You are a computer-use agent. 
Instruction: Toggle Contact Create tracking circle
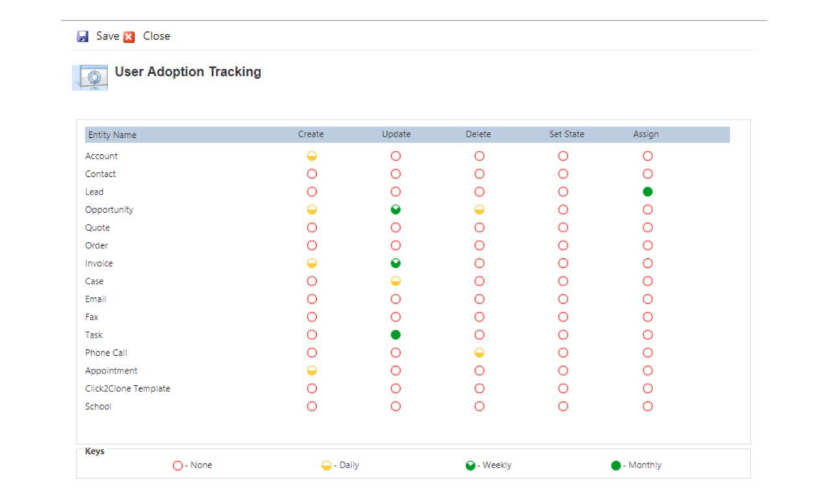[312, 174]
